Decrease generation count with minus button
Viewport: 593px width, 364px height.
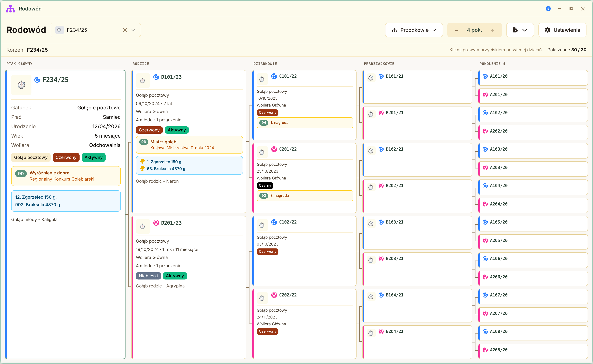tap(456, 30)
